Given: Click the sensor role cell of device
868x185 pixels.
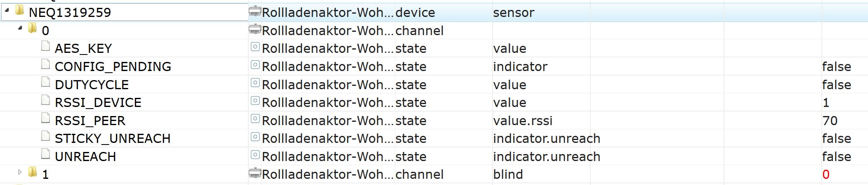Looking at the screenshot, I should tap(513, 12).
